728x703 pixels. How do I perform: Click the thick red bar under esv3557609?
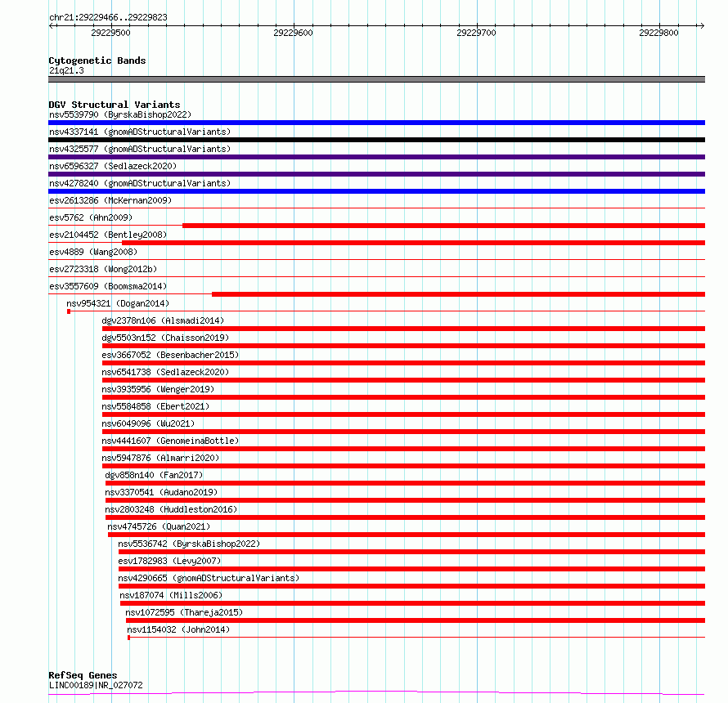(x=459, y=294)
